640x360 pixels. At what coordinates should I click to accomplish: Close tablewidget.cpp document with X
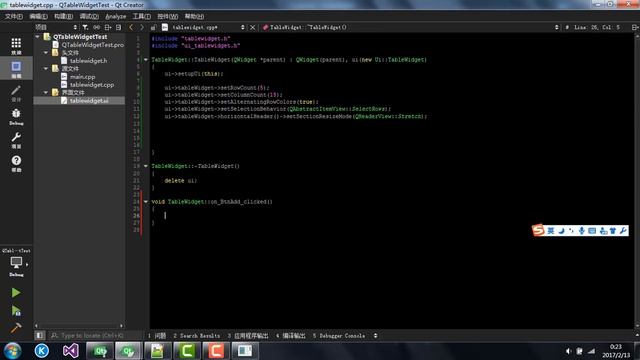252,27
